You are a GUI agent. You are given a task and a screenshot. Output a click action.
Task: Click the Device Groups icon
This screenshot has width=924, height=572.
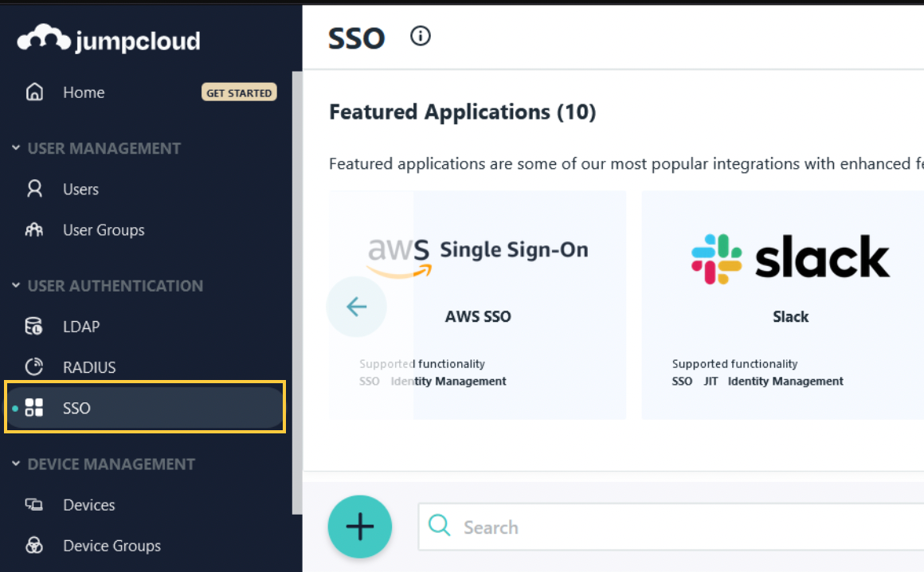[x=34, y=546]
